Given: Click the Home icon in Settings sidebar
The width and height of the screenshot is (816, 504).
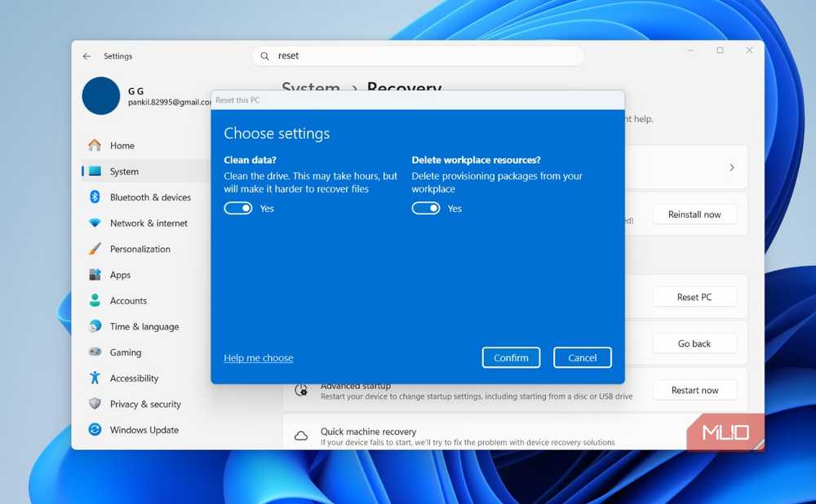Looking at the screenshot, I should 95,145.
